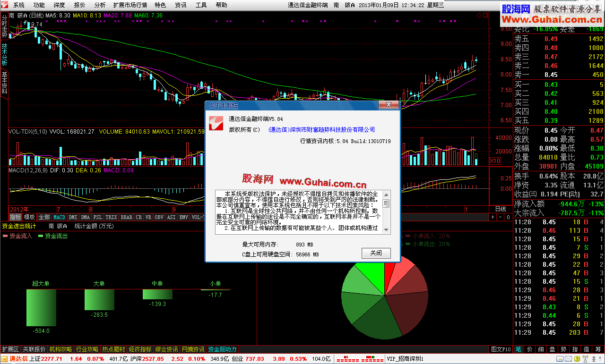Open the 资讯 menu
The width and height of the screenshot is (605, 364).
click(x=181, y=5)
